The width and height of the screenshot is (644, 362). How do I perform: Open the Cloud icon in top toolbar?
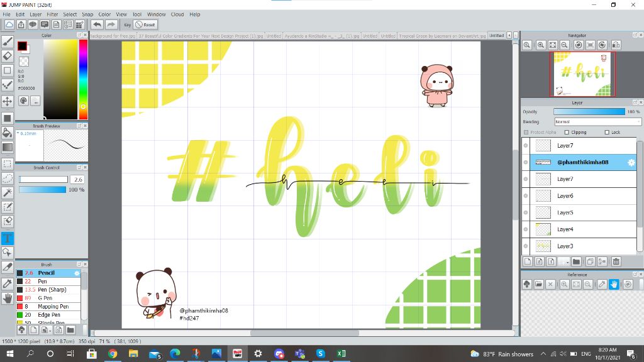tap(9, 25)
